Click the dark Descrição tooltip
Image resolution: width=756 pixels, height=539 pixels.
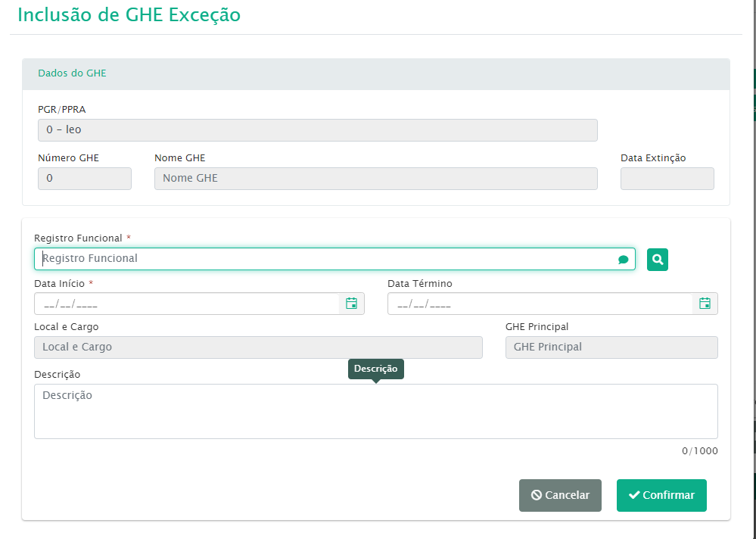pos(375,369)
